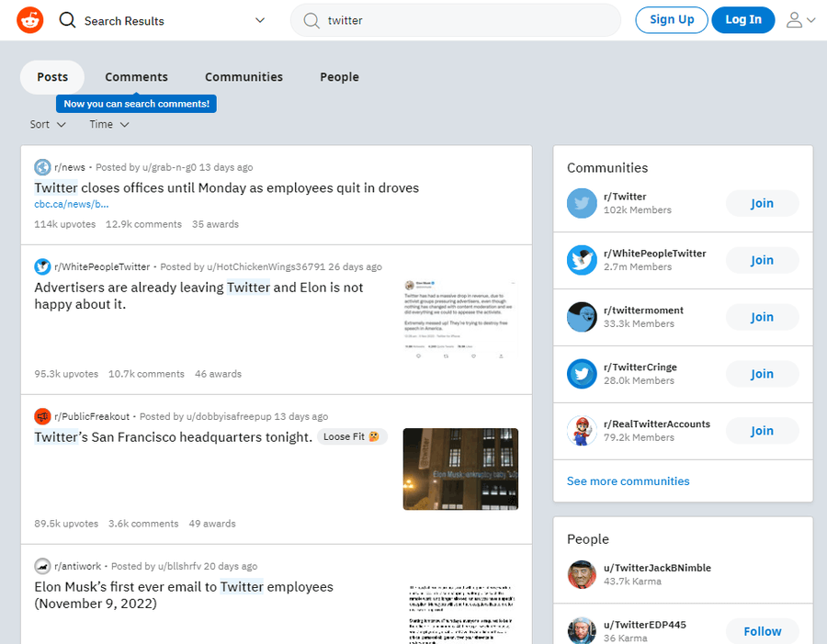Viewport: 827px width, 644px height.
Task: Open author profile u/grab-n-g0
Action: [169, 167]
